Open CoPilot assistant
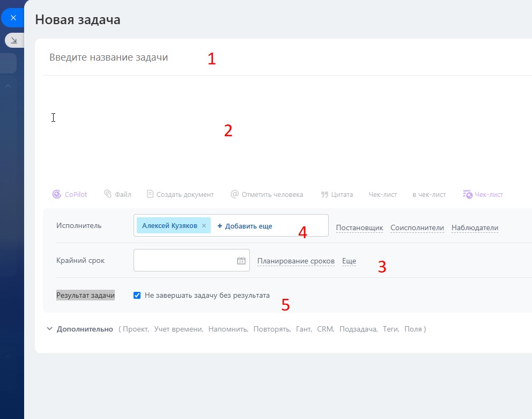The height and width of the screenshot is (419, 532). click(x=70, y=194)
